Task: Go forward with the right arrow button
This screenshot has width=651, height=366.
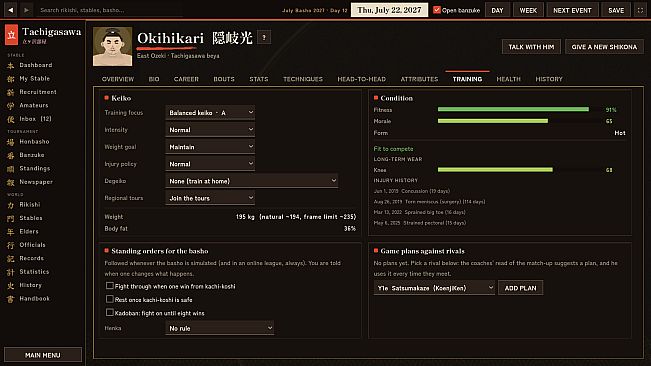Action: pyautogui.click(x=26, y=10)
